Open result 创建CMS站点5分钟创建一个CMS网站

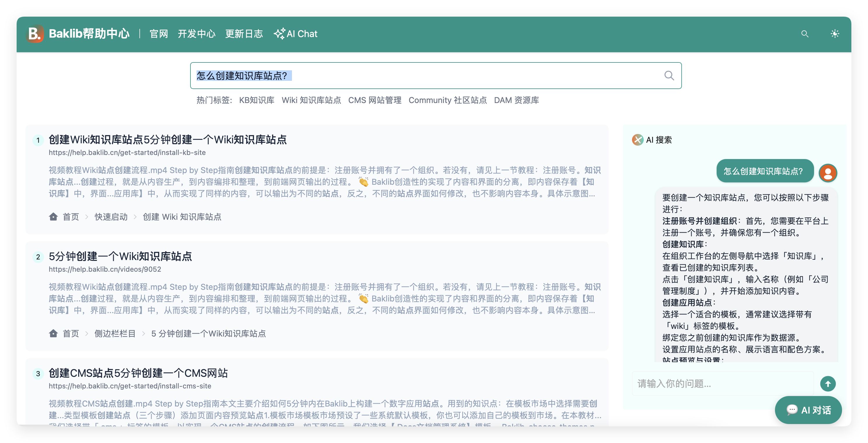point(138,373)
